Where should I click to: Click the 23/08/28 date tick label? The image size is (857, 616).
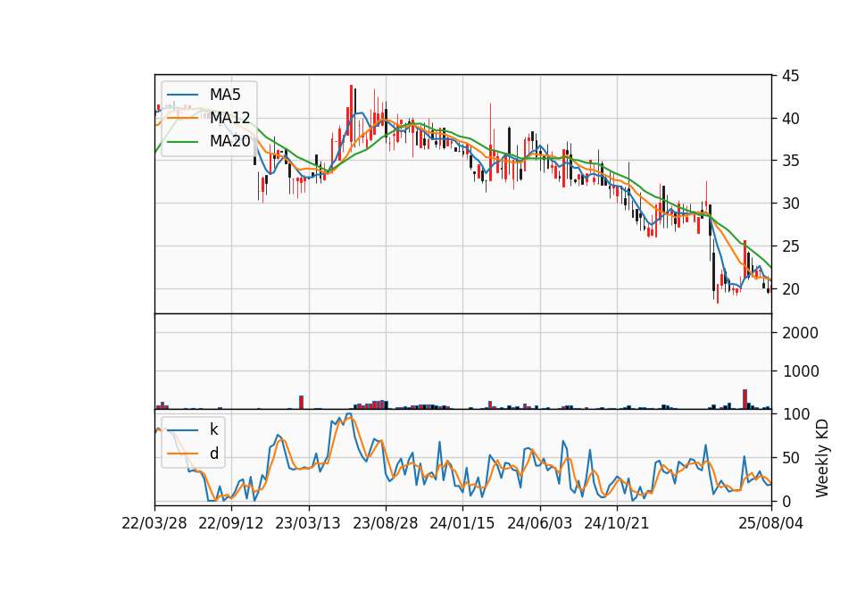[x=386, y=523]
